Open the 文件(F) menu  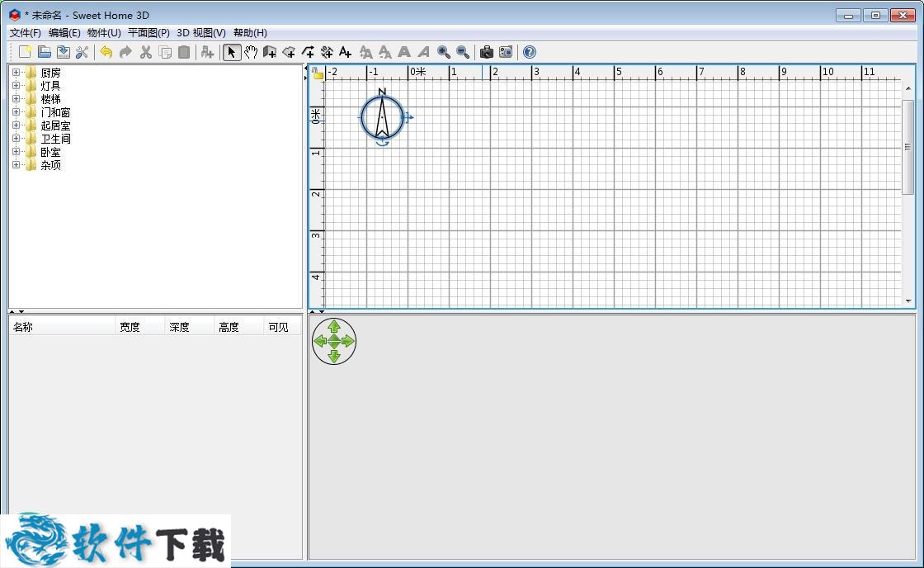[26, 33]
